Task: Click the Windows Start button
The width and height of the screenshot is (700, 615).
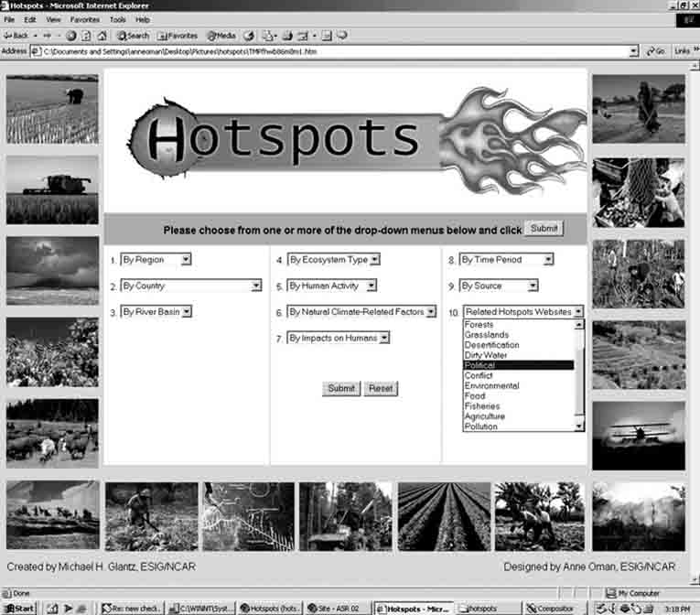Action: (x=19, y=608)
